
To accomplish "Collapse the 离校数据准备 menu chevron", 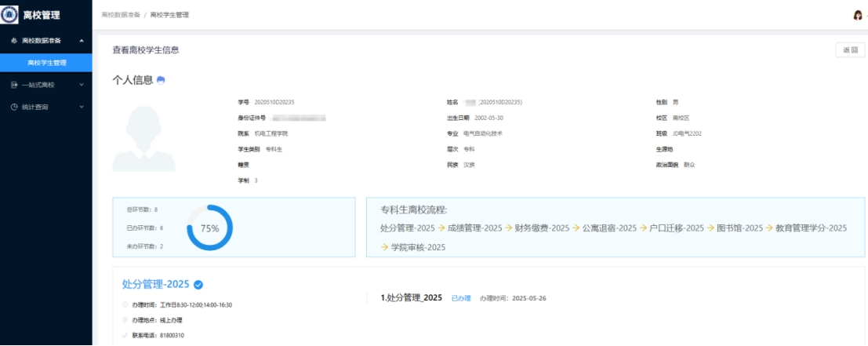I will click(x=82, y=40).
